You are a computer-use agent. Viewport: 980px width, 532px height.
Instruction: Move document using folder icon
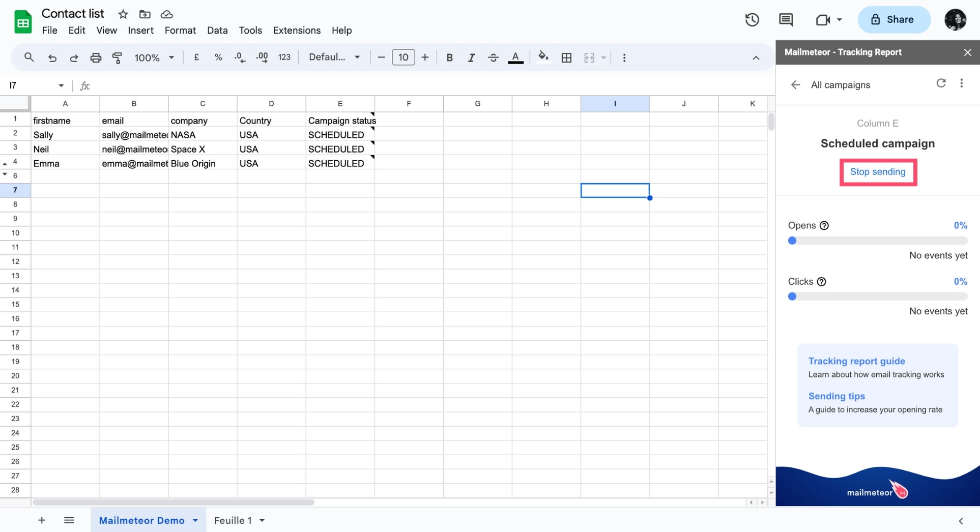[145, 14]
